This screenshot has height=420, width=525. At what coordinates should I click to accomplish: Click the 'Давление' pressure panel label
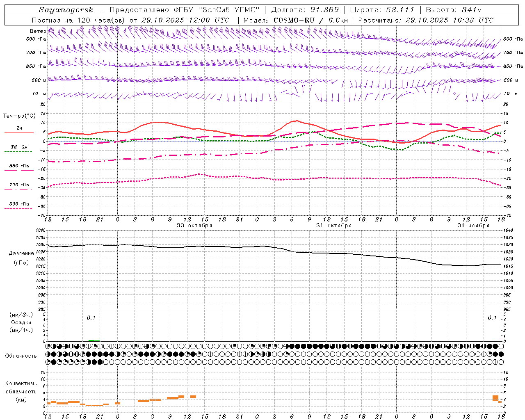pos(21,253)
